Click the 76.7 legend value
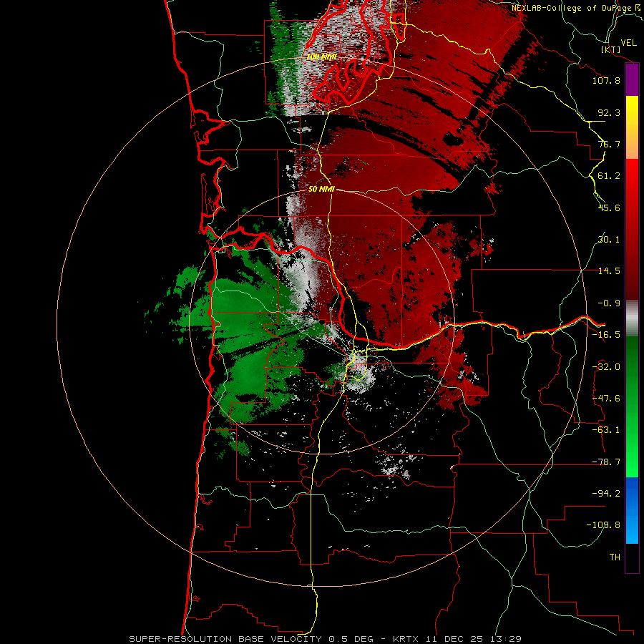The height and width of the screenshot is (644, 644). coord(609,144)
